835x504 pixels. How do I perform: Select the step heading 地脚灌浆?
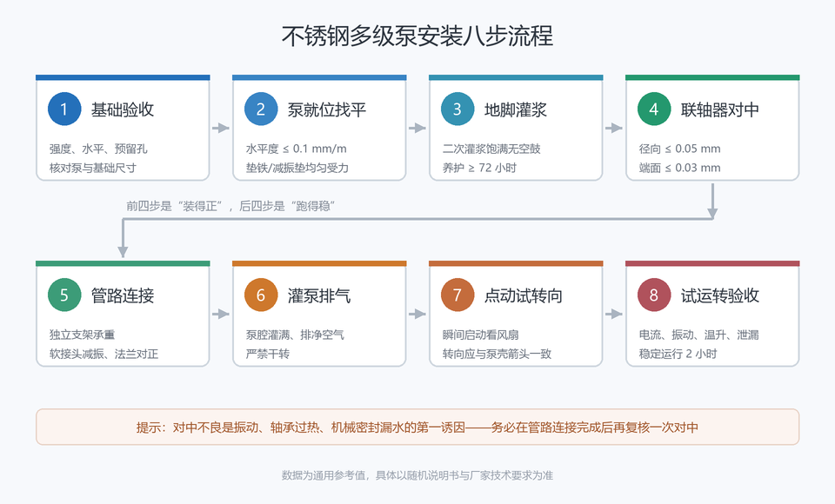coord(516,109)
